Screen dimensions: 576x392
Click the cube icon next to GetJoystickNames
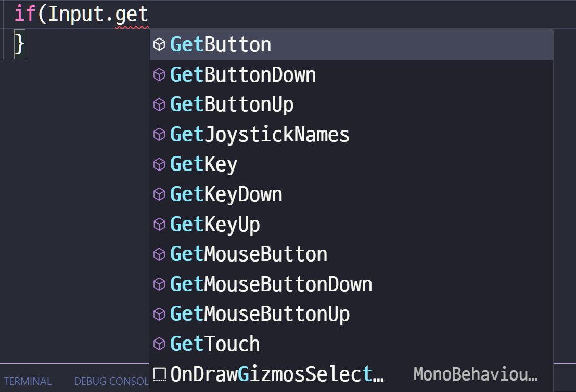(159, 135)
